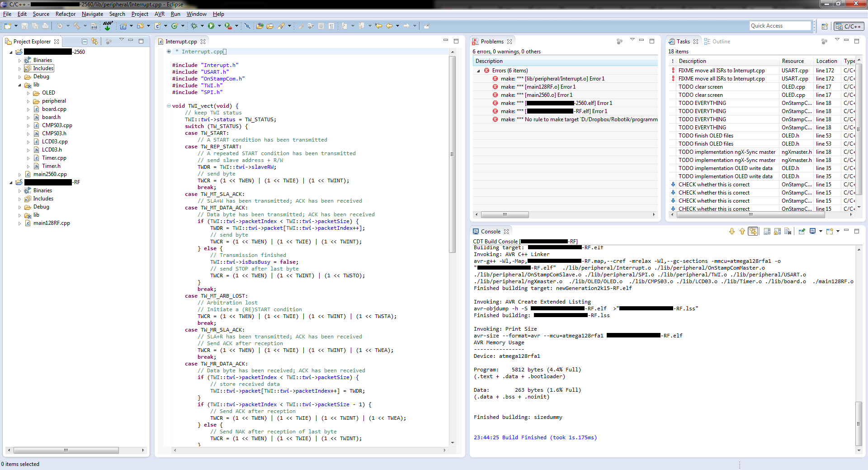Open the Refactor menu
868x470 pixels.
point(65,14)
